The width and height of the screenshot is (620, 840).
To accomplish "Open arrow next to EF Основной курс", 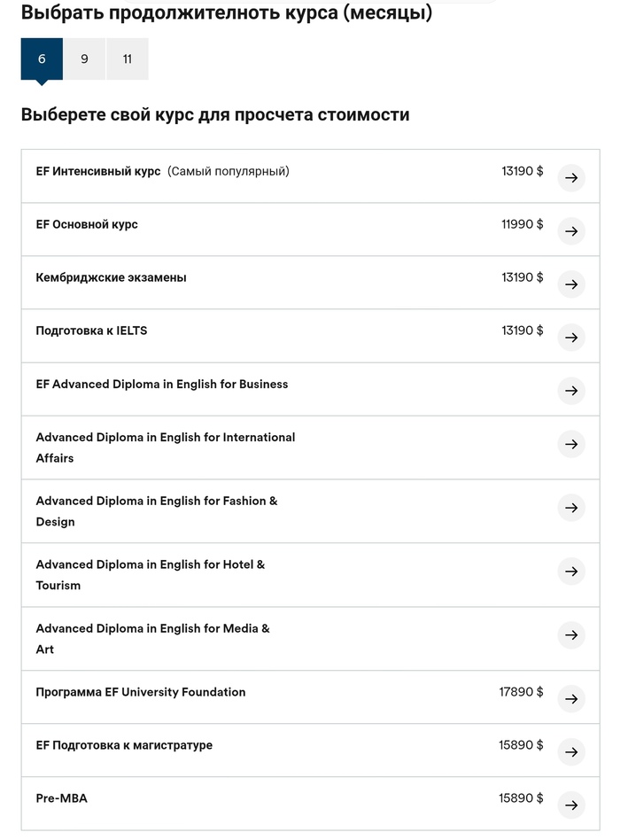I will click(x=571, y=231).
